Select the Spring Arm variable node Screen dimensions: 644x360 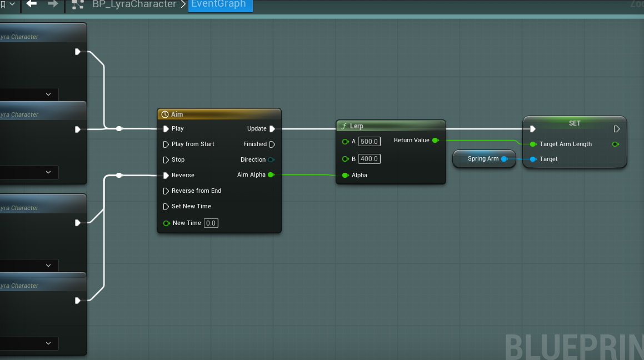point(484,159)
